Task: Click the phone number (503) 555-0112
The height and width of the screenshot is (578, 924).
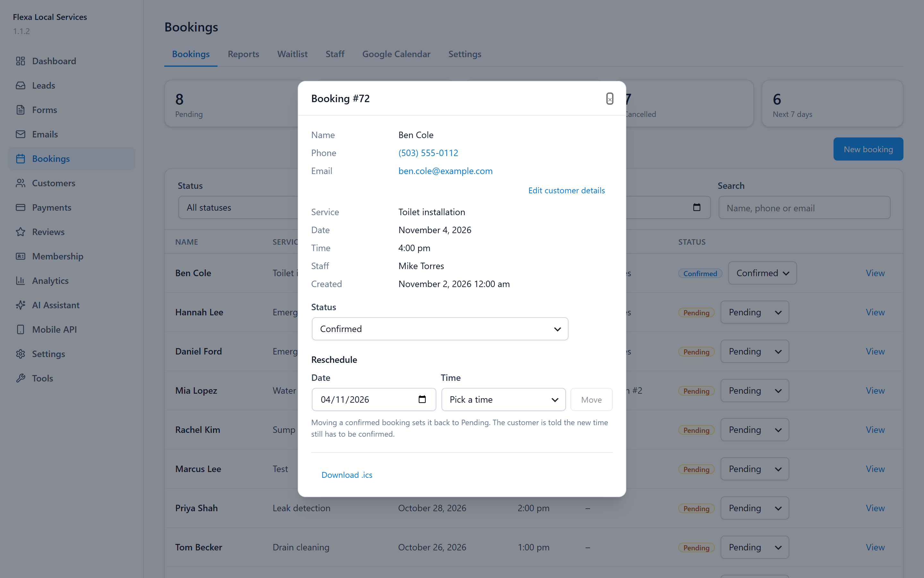Action: tap(428, 153)
